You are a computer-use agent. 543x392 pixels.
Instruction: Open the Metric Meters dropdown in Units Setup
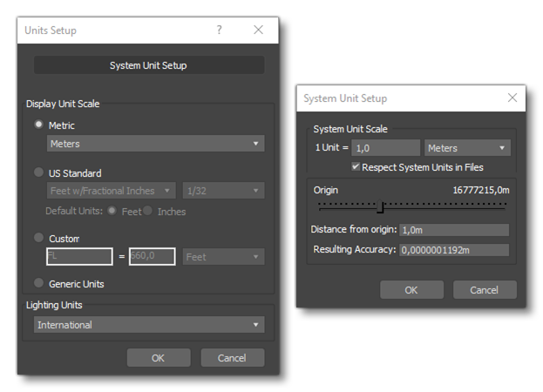click(x=155, y=144)
